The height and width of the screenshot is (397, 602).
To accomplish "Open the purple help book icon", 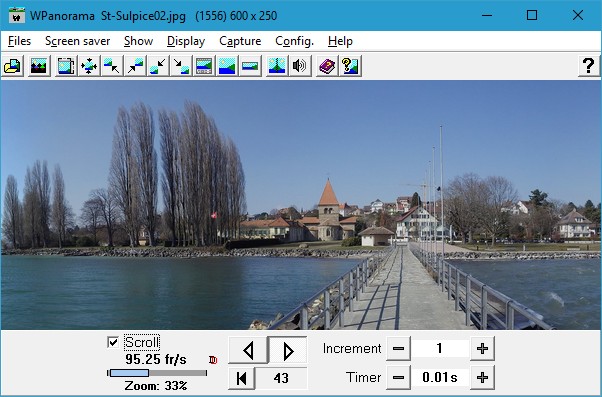I will tap(327, 66).
